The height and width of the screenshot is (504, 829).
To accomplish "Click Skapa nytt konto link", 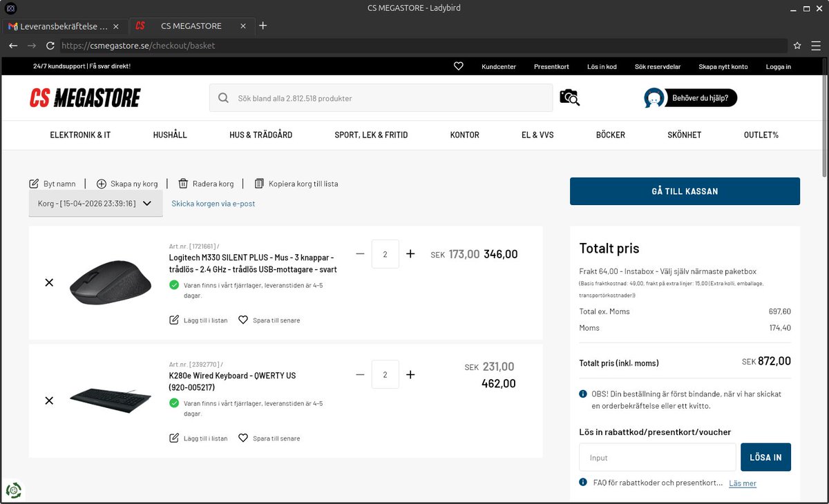I will point(723,67).
